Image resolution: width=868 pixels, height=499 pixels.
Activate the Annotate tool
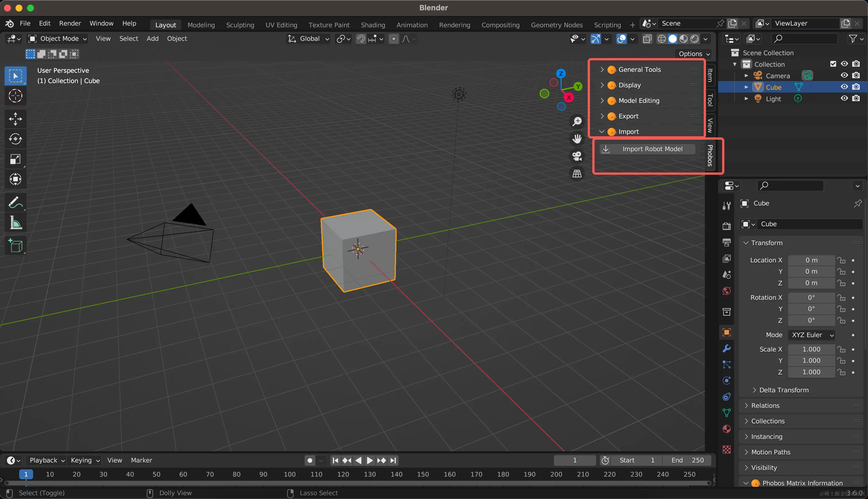(16, 202)
